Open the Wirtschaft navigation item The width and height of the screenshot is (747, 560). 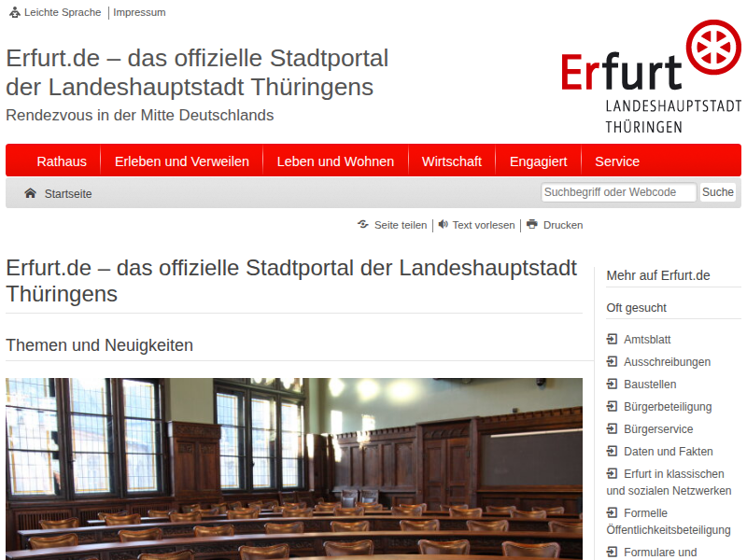pos(452,161)
